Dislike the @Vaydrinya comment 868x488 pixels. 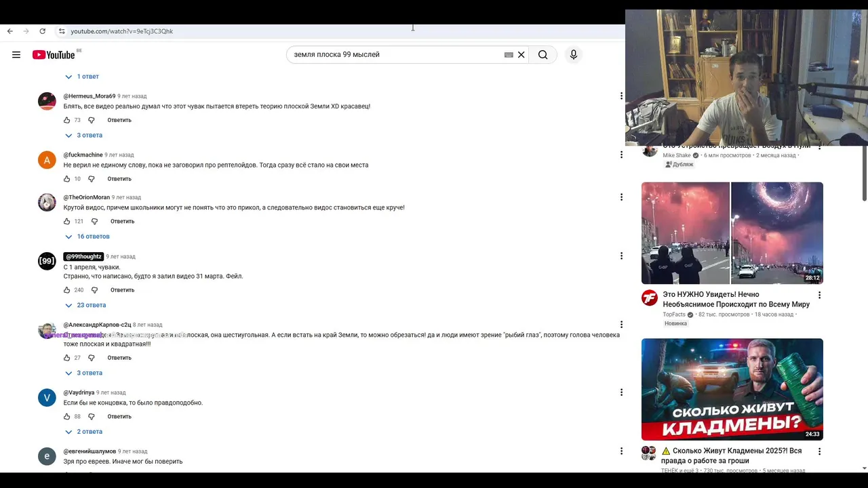[92, 417]
